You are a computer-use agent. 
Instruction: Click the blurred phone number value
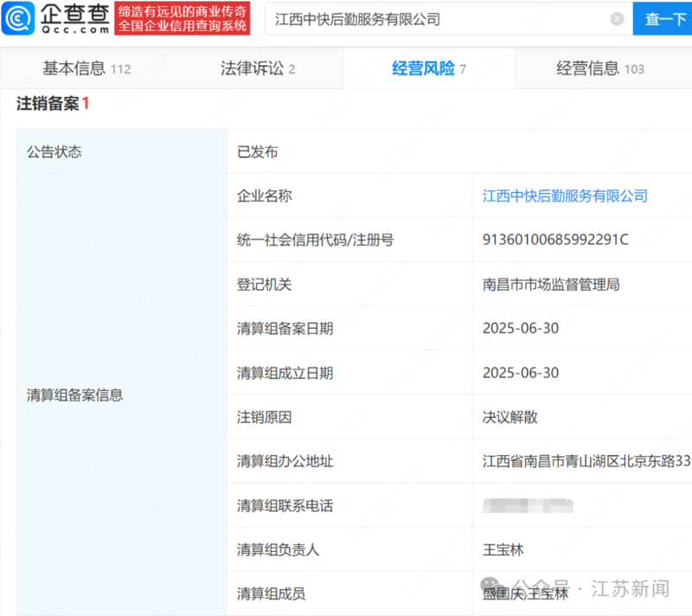pos(528,505)
